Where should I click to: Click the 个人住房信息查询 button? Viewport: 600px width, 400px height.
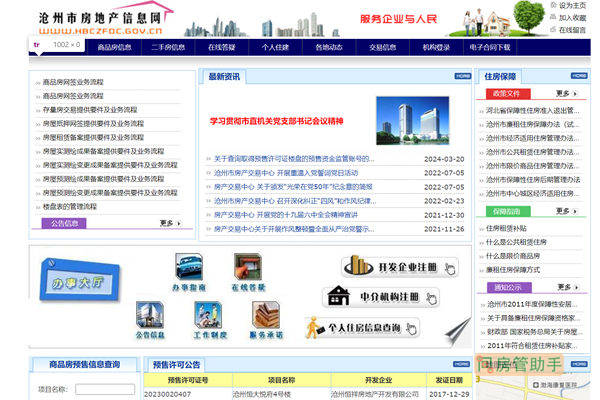click(x=362, y=328)
